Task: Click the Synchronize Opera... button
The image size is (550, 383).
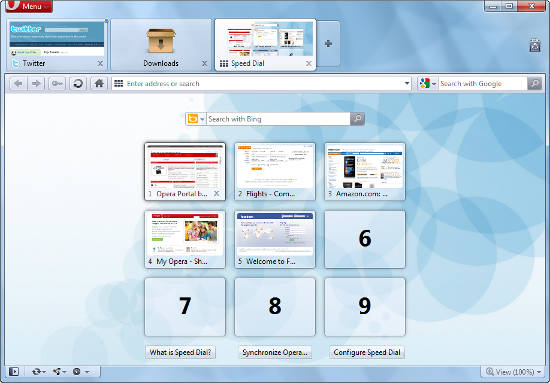Action: click(275, 352)
